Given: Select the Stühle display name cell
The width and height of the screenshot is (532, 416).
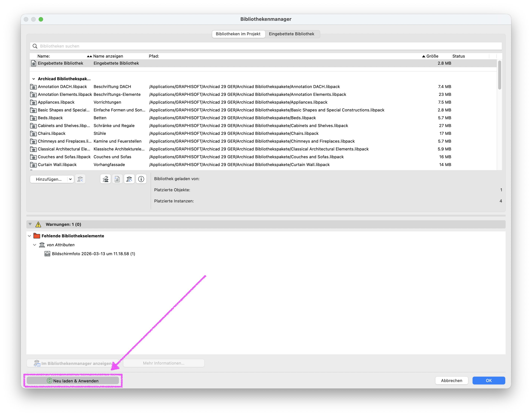Looking at the screenshot, I should click(100, 134).
